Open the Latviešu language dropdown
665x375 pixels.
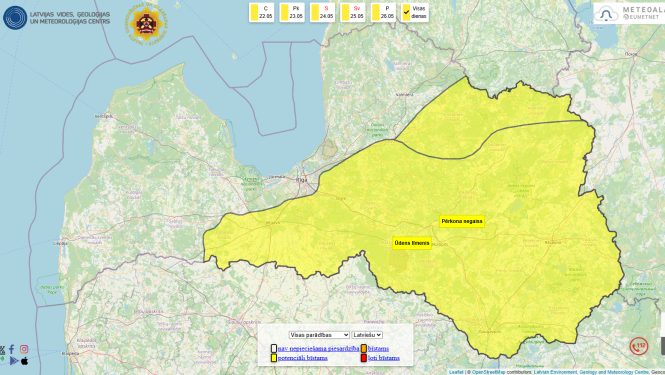[x=367, y=335]
